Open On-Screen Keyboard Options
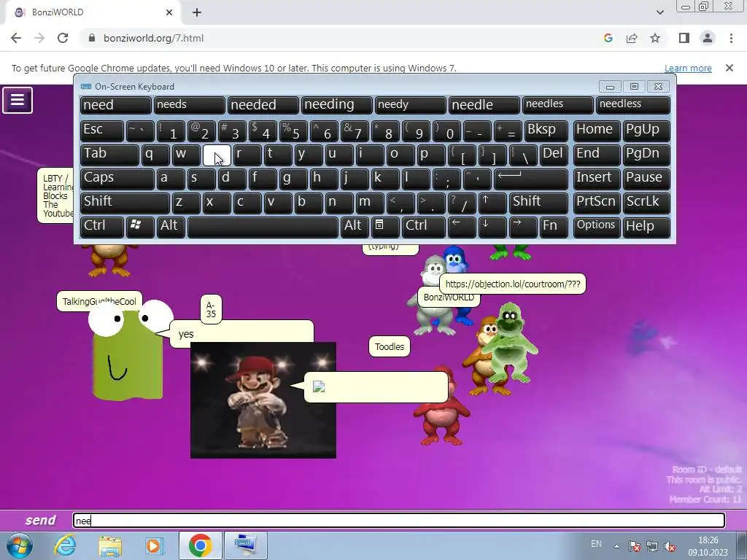Viewport: 747px width, 560px height. click(x=597, y=227)
